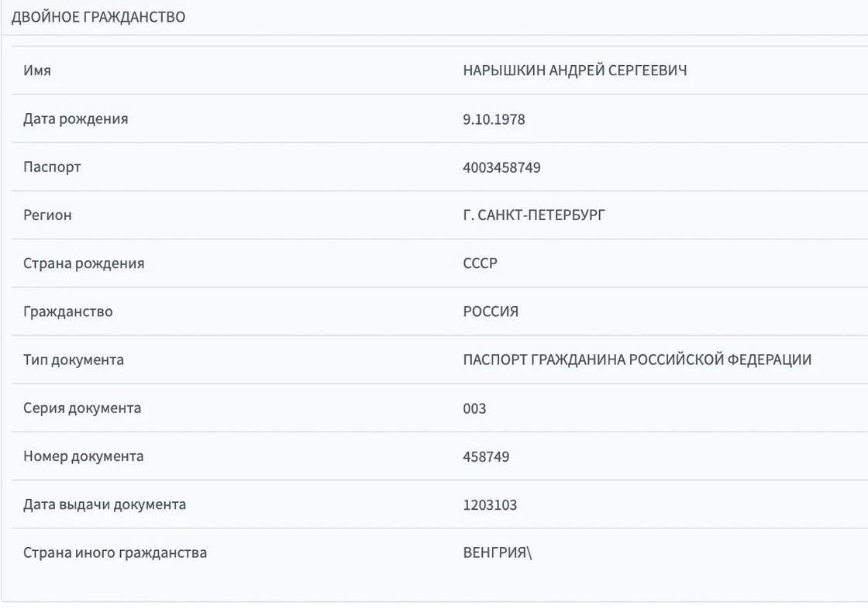Select the name НАРЫШКИН АНДРЕЙ СЕРГЕЕВИЧ
The width and height of the screenshot is (868, 616).
coord(574,71)
